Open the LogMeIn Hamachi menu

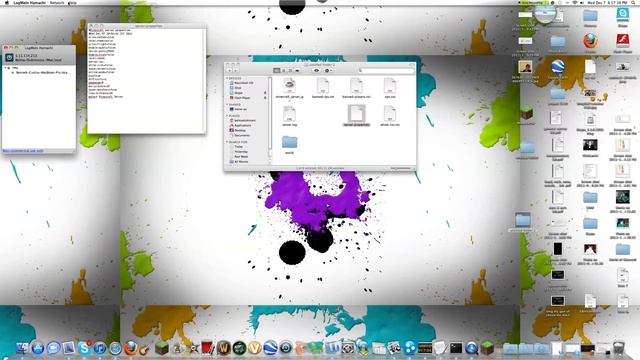pos(29,2)
